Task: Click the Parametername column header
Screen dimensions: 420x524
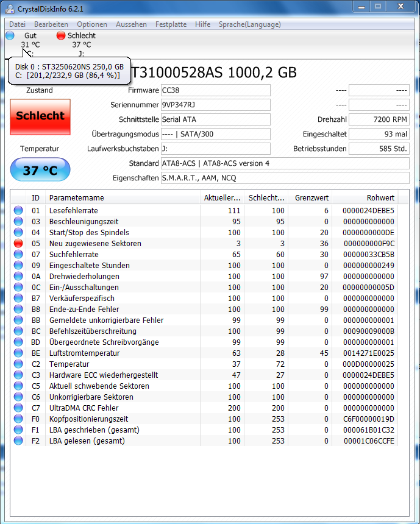Action: [x=123, y=198]
